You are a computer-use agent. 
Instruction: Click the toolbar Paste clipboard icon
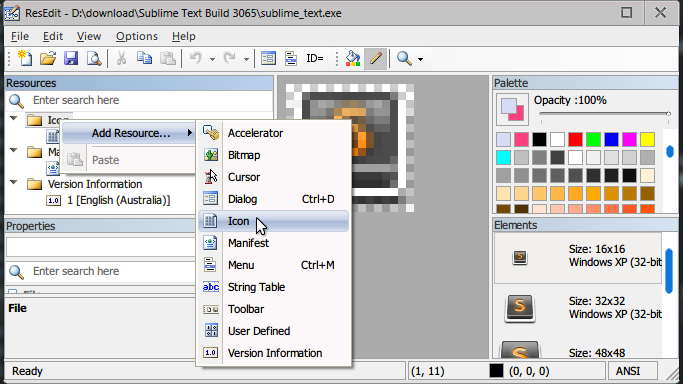(x=168, y=58)
